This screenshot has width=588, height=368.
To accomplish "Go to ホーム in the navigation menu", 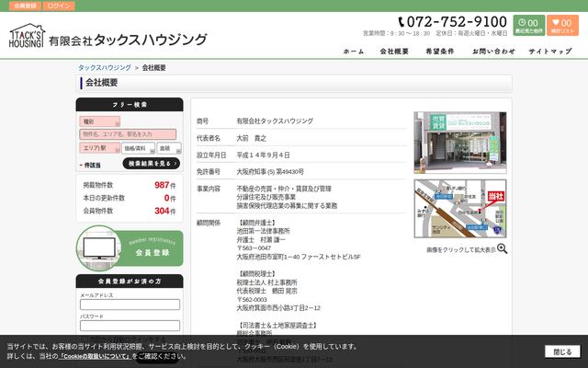I will [353, 52].
